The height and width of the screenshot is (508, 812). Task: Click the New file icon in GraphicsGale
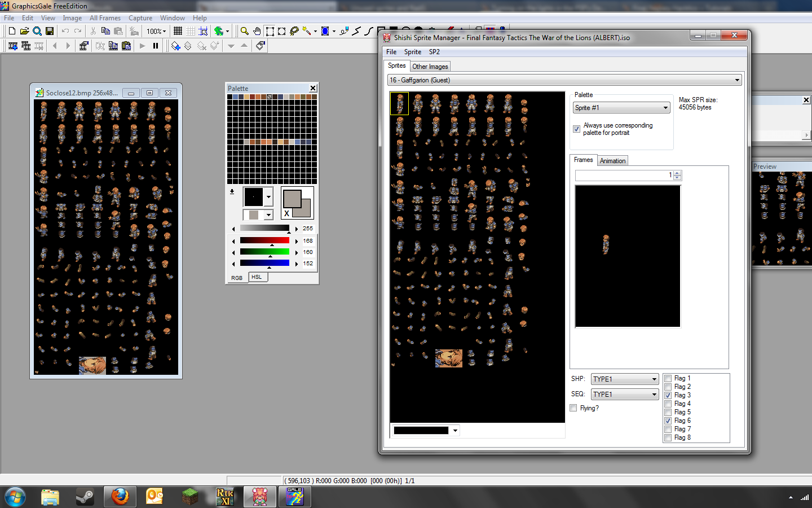pyautogui.click(x=12, y=31)
